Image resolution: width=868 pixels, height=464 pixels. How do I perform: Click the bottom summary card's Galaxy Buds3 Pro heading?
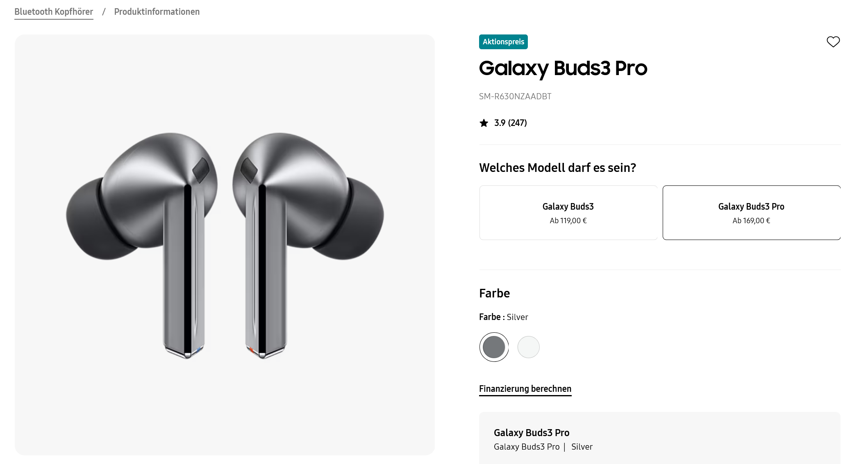click(531, 433)
